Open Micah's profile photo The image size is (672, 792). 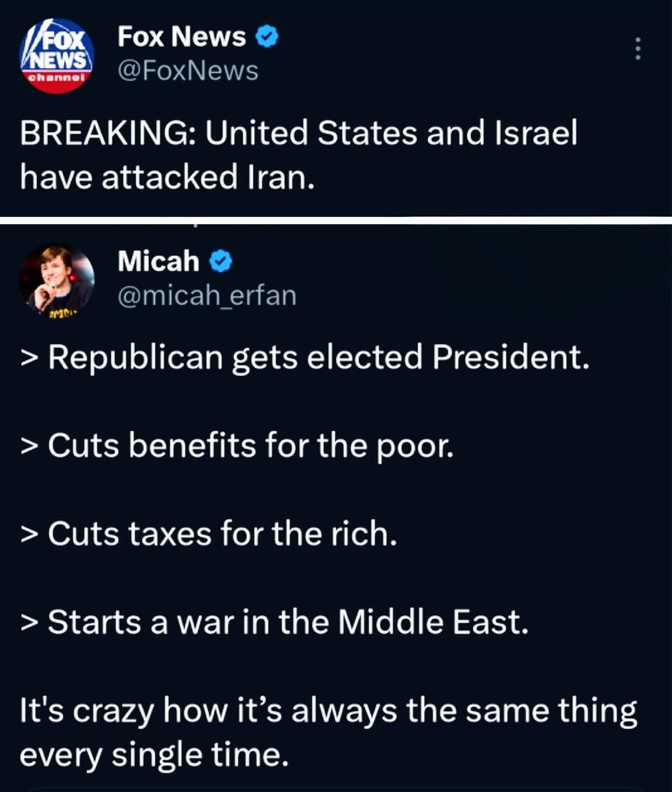pyautogui.click(x=57, y=280)
